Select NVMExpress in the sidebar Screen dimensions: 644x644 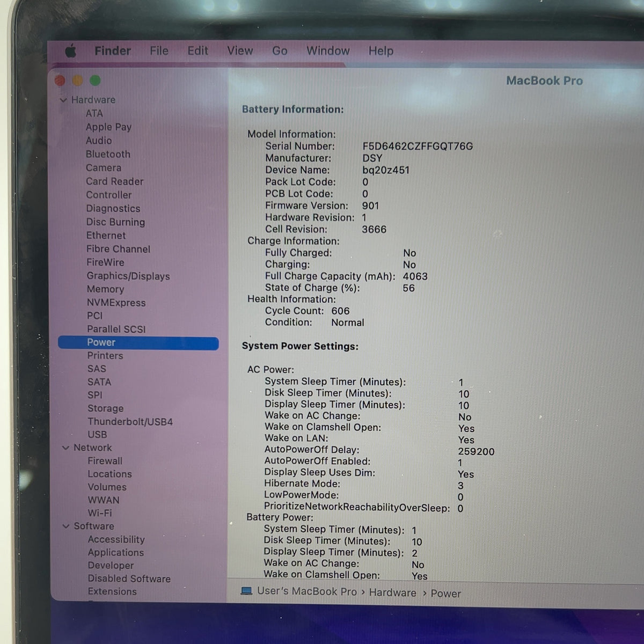pos(116,303)
